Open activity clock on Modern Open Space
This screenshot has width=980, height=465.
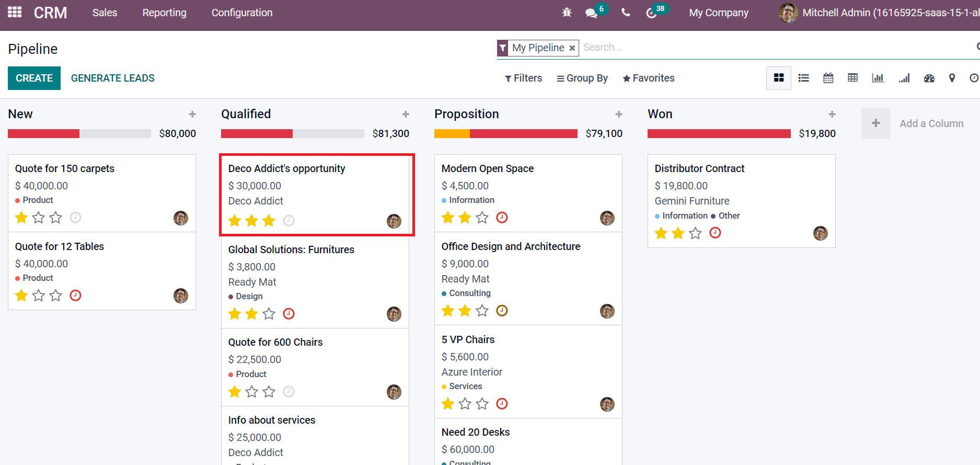(502, 217)
